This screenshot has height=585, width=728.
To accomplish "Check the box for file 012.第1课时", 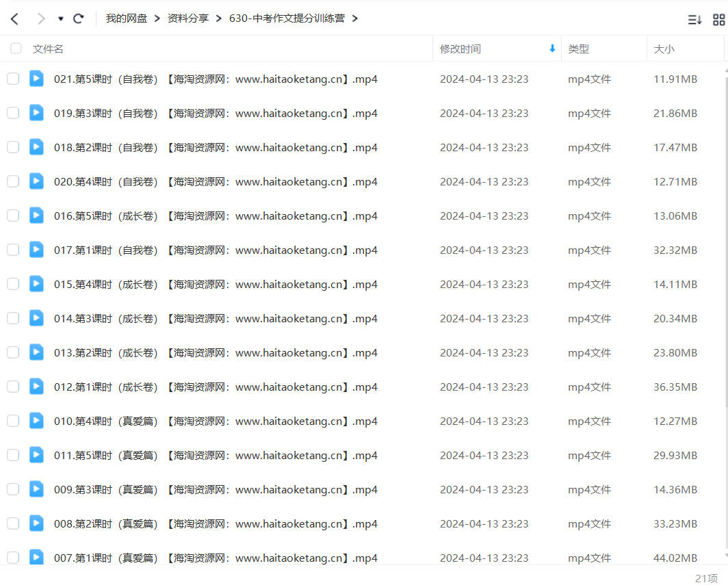I will click(13, 387).
